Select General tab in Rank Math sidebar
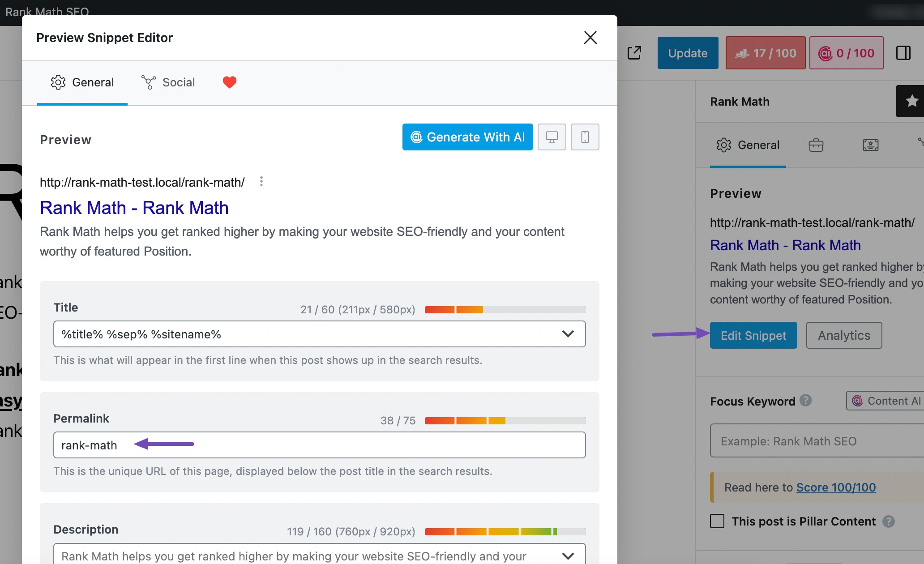 tap(748, 145)
